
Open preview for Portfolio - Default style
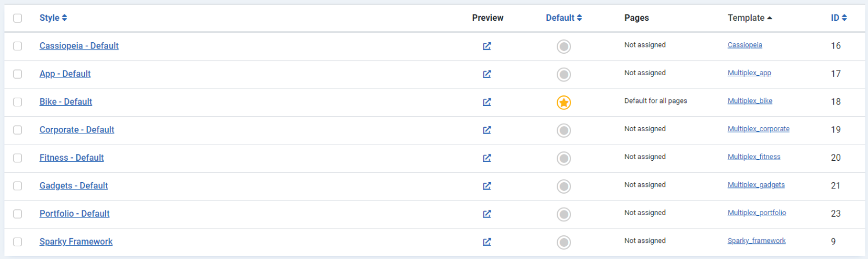coord(487,214)
